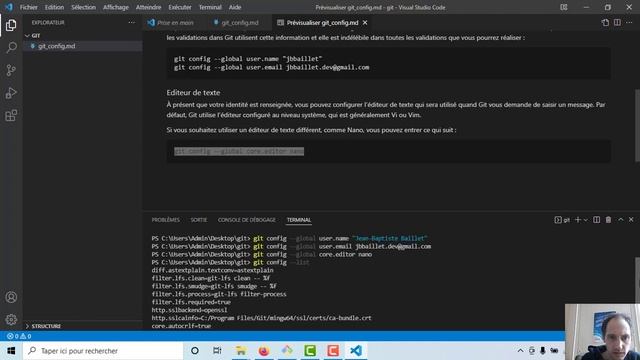Open Firefox from taskbar
Image resolution: width=640 pixels, height=360 pixels.
coord(264,351)
